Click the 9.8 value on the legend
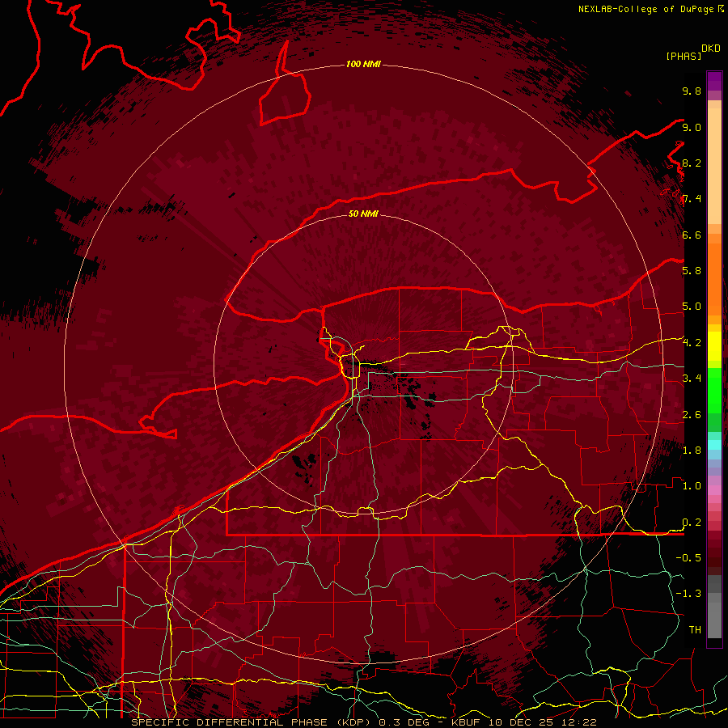 (692, 91)
